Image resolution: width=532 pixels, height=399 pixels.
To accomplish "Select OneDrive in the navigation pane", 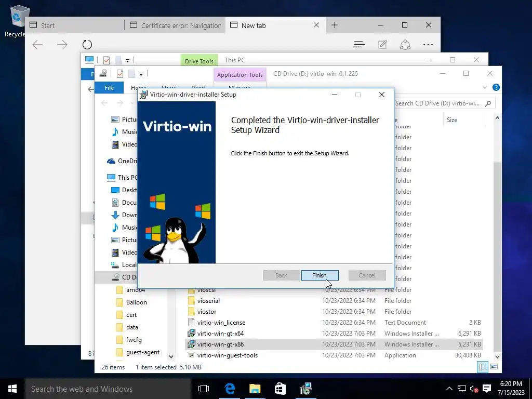I will pyautogui.click(x=122, y=161).
